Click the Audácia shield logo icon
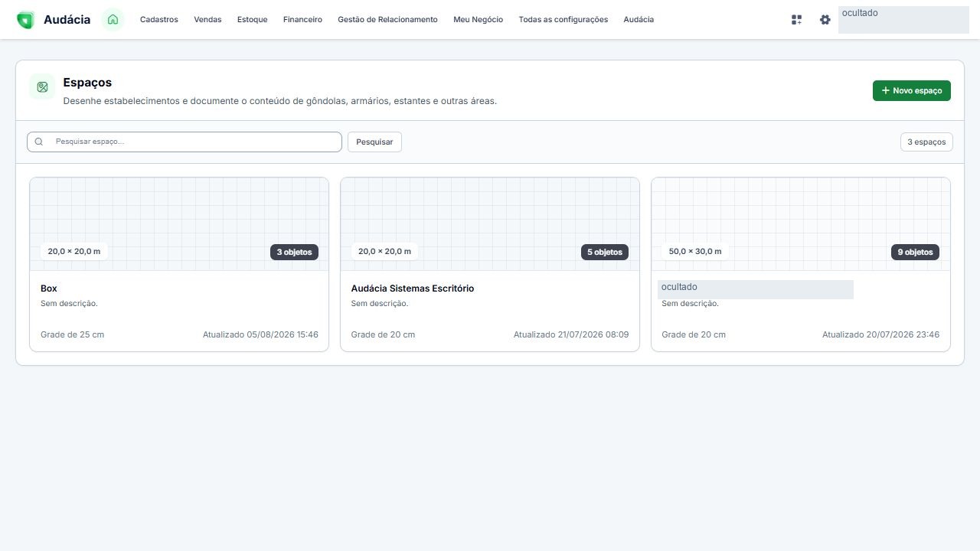 tap(25, 20)
